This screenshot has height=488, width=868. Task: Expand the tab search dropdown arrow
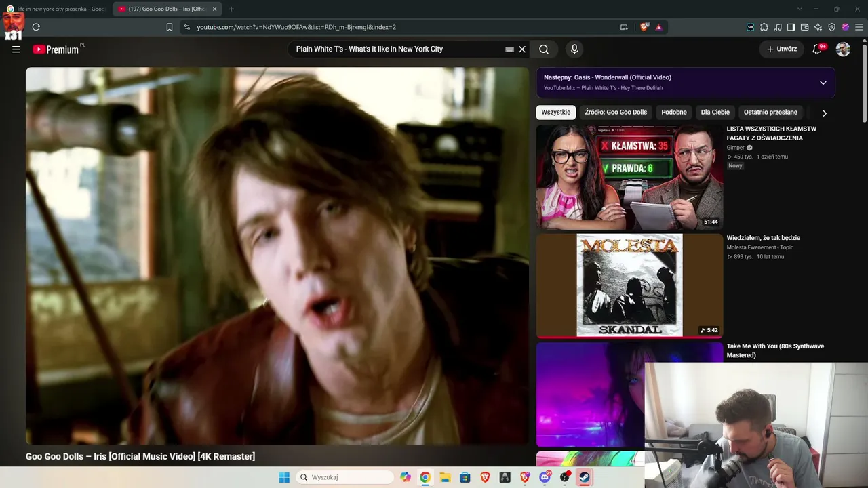click(800, 9)
